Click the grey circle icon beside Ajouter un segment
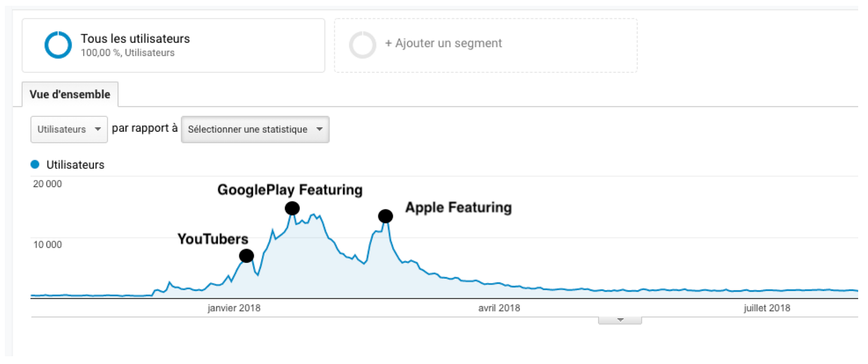The image size is (868, 364). (x=362, y=45)
